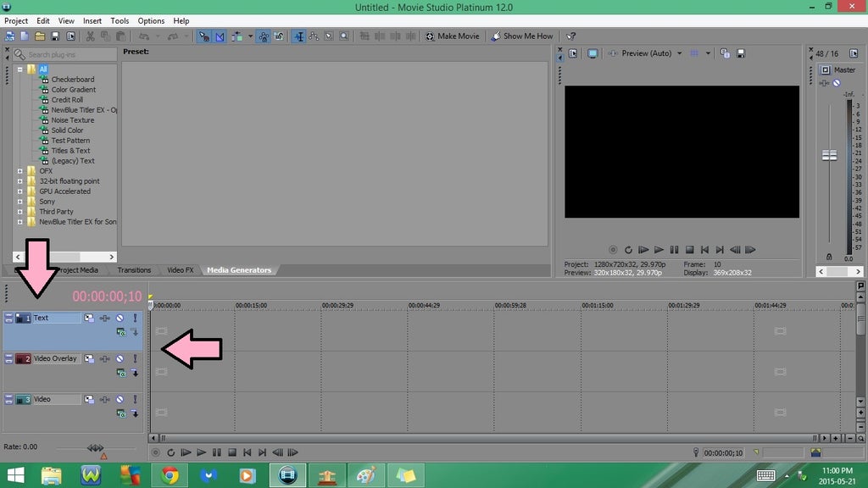Screen dimensions: 868x488
Task: Save snapshot of preview to file
Action: click(740, 53)
